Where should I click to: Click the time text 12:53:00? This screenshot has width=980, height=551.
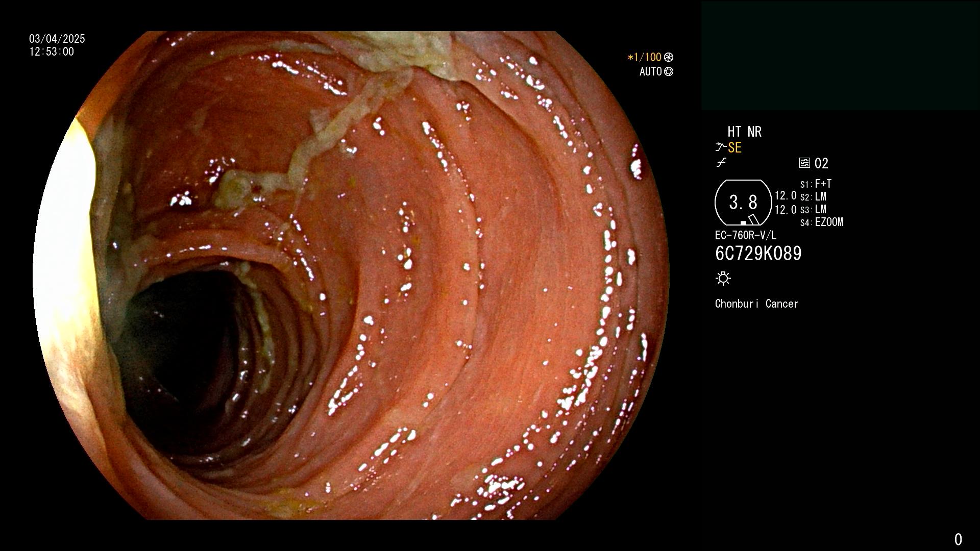pos(52,52)
